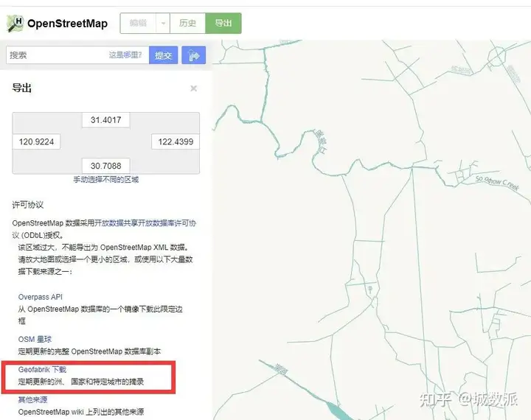Image resolution: width=531 pixels, height=420 pixels.
Task: Open the Overpass API link
Action: (41, 297)
